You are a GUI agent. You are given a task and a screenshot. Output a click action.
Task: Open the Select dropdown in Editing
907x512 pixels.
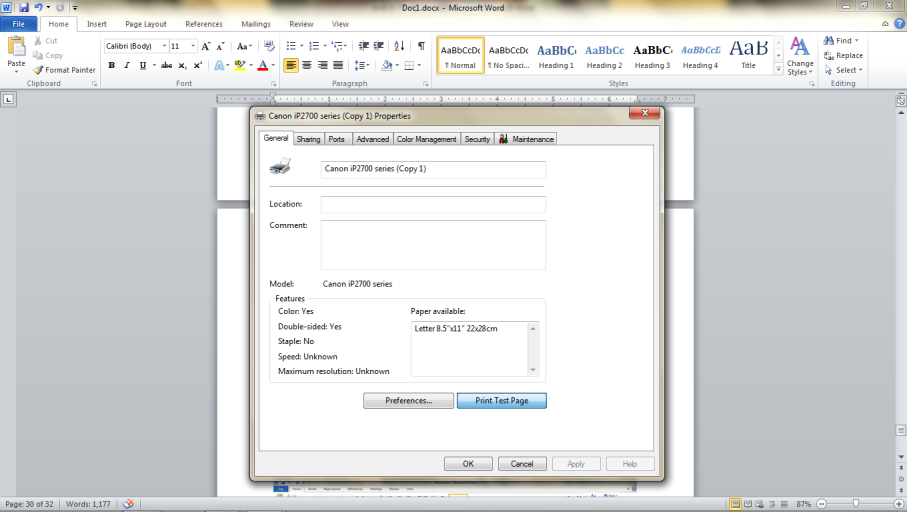(843, 70)
